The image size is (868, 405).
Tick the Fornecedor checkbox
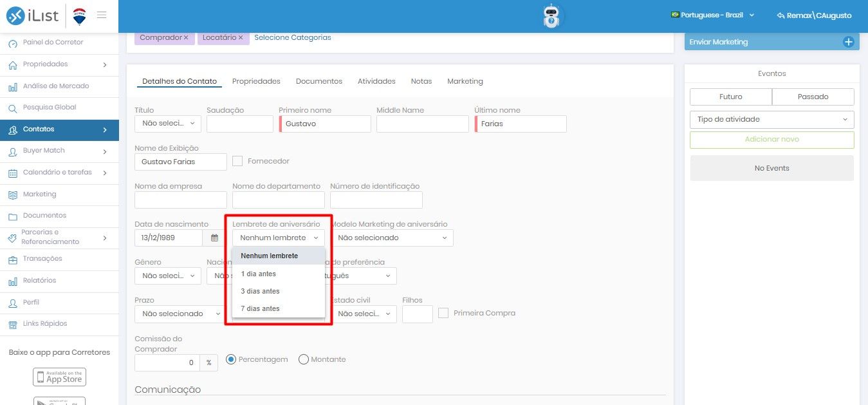point(237,161)
